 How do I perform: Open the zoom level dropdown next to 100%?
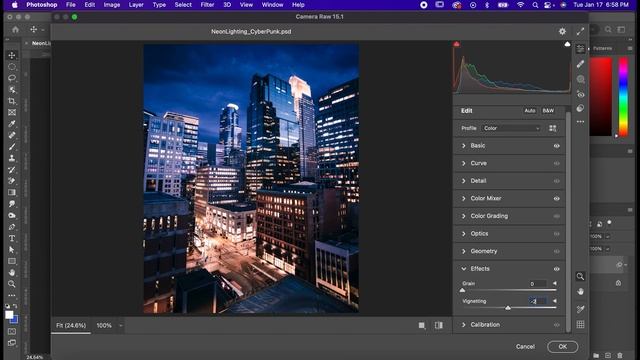coord(121,326)
